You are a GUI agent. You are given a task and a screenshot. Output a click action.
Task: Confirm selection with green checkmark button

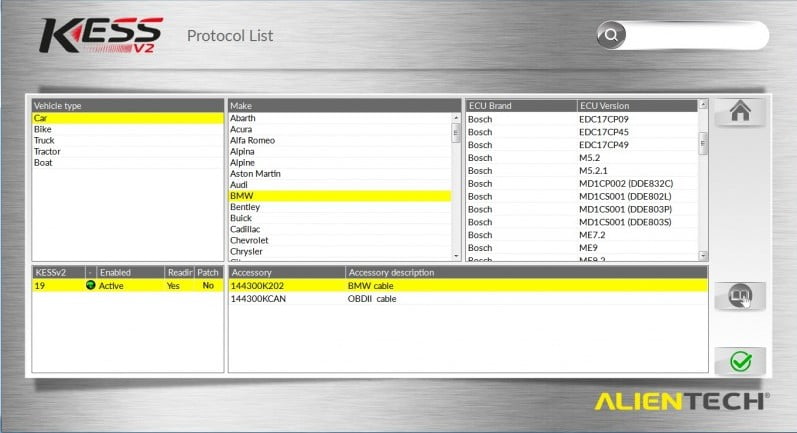pyautogui.click(x=740, y=362)
